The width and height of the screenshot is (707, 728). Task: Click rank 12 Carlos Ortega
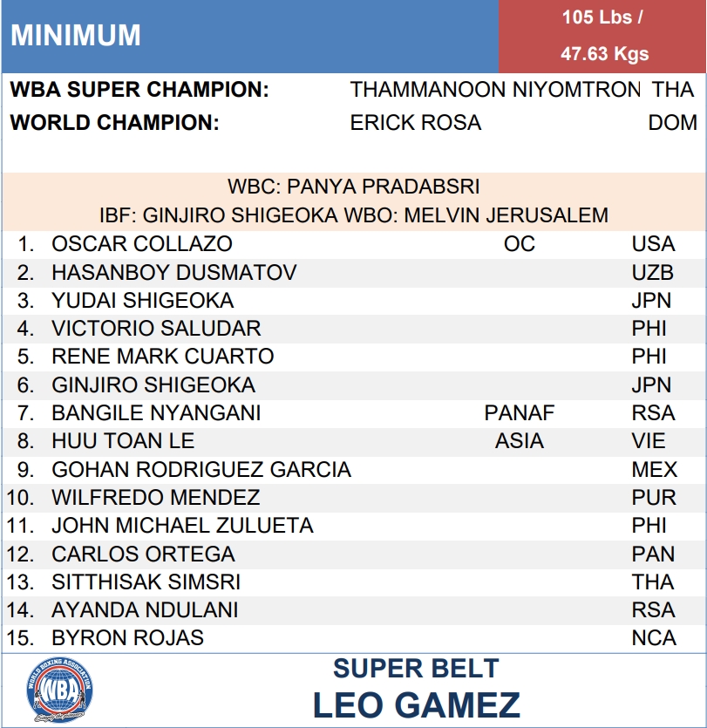point(144,555)
